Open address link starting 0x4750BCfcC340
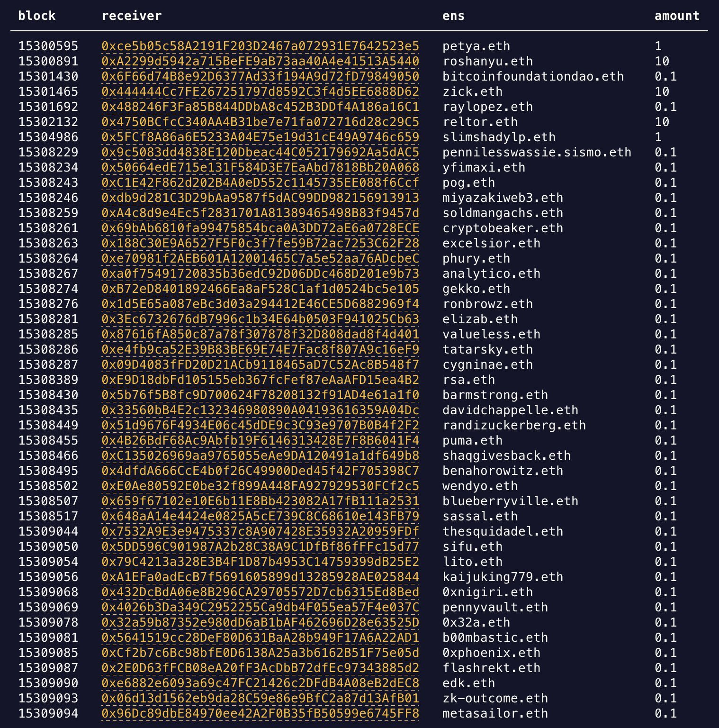719x728 pixels. pos(261,122)
